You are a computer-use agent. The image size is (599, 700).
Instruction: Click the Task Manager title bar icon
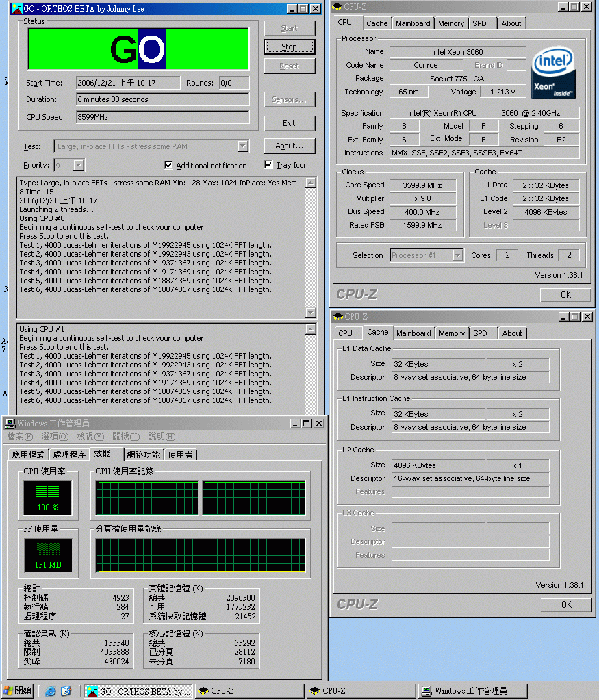pos(10,423)
